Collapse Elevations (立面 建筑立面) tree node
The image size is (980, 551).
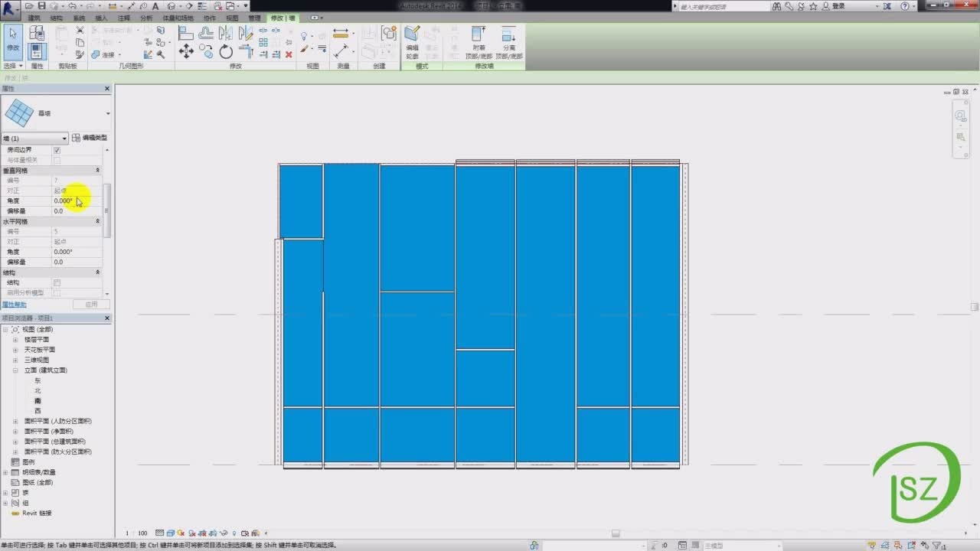coord(15,370)
